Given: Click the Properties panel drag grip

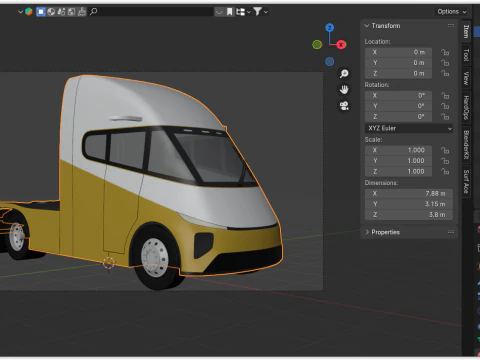Looking at the screenshot, I should (451, 232).
